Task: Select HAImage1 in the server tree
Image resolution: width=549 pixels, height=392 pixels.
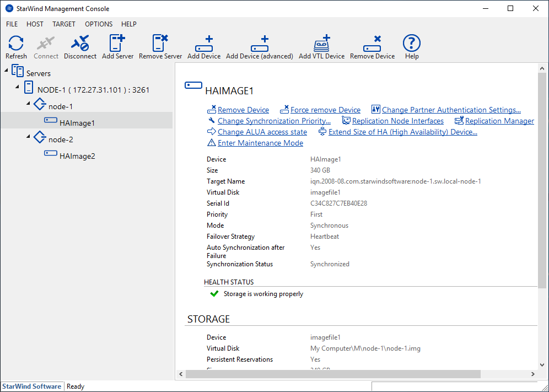Action: click(x=77, y=123)
